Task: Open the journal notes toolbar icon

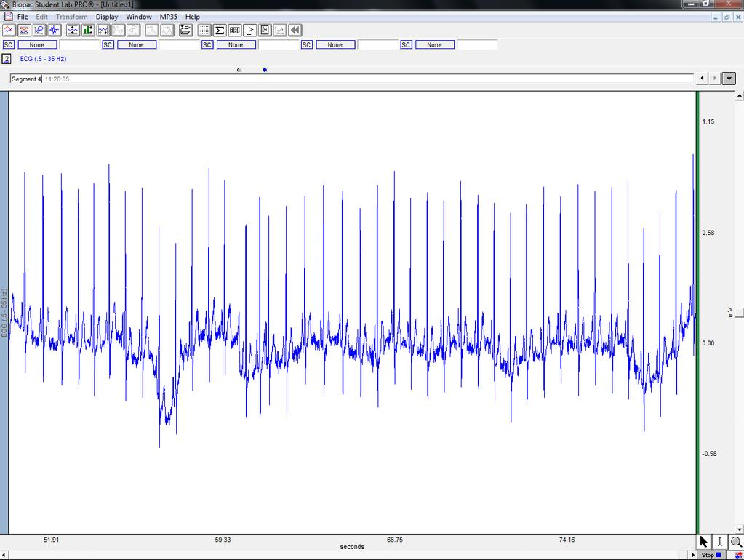Action: [265, 31]
